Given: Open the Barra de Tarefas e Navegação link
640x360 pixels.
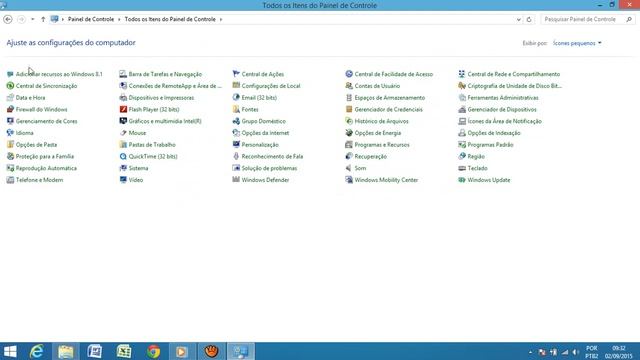Looking at the screenshot, I should pos(165,74).
